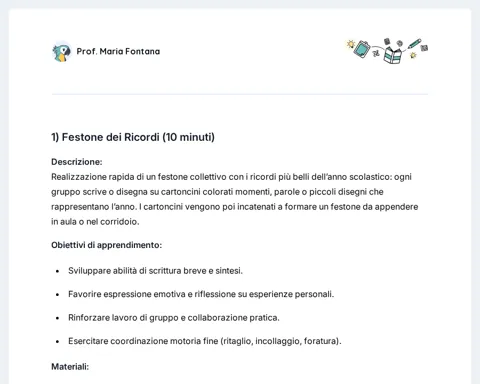Click the small dark card doodle above the book
This screenshot has width=480, height=384.
coord(387,42)
